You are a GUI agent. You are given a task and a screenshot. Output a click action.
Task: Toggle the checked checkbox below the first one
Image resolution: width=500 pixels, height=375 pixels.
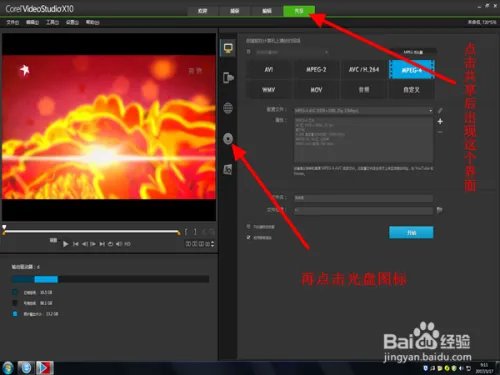point(248,237)
